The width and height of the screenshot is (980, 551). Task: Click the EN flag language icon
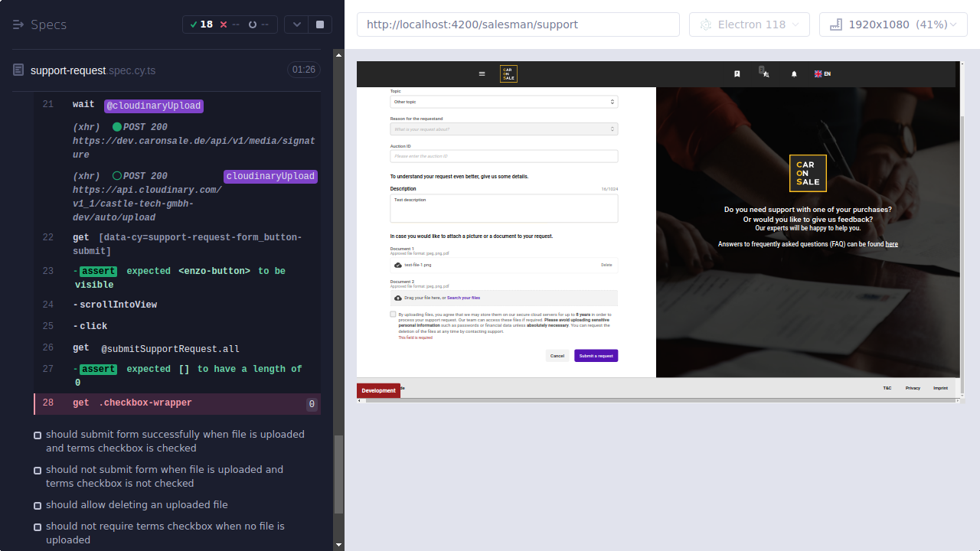point(818,73)
